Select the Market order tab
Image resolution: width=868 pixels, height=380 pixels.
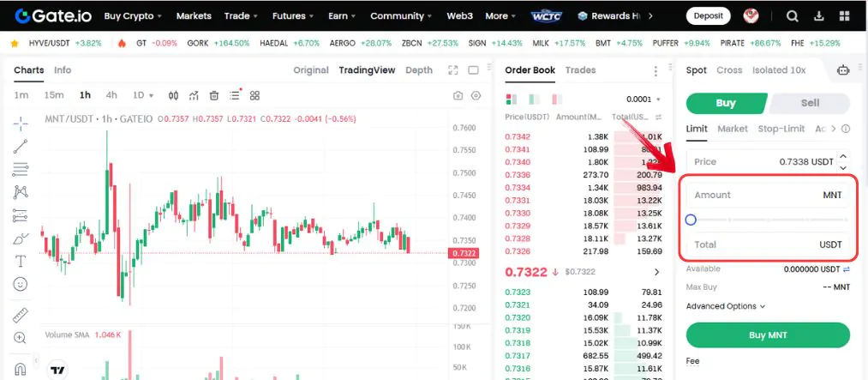(x=733, y=129)
